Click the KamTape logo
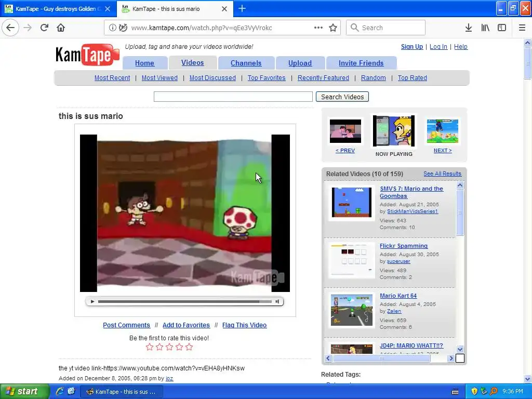Image resolution: width=532 pixels, height=399 pixels. [87, 54]
